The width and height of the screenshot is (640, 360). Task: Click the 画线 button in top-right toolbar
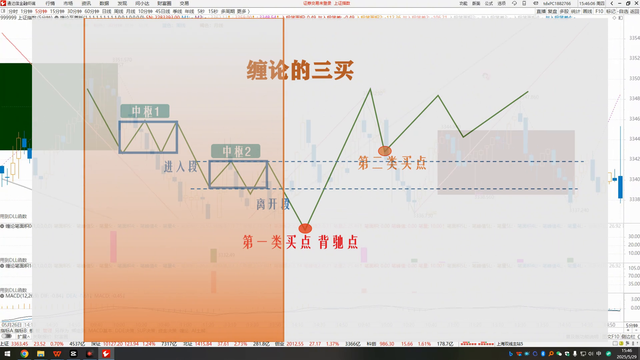pyautogui.click(x=587, y=11)
